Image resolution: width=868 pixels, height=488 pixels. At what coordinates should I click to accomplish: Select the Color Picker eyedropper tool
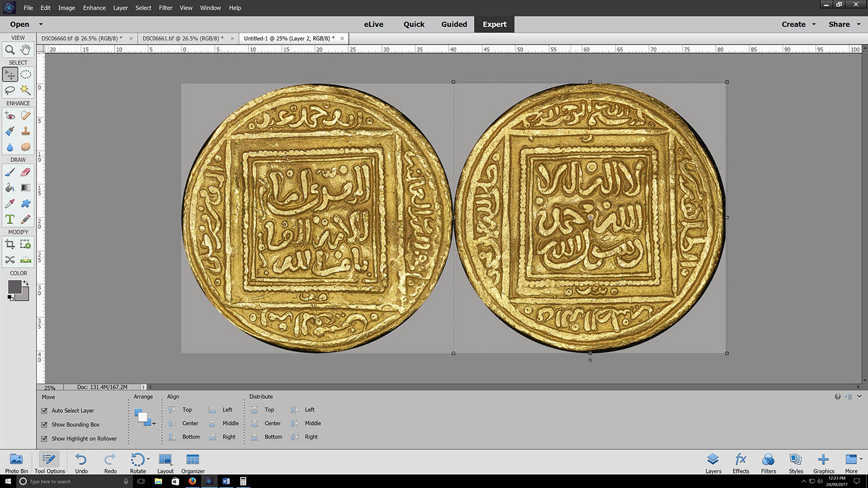tap(10, 204)
